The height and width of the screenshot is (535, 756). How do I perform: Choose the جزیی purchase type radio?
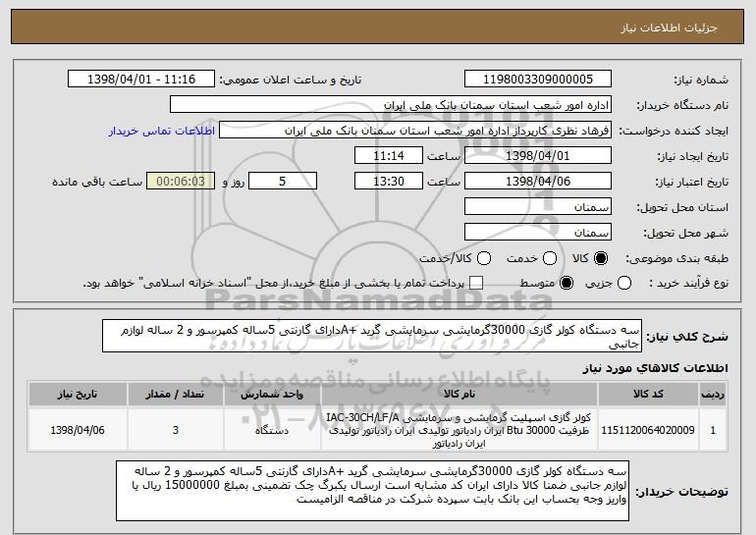[623, 283]
